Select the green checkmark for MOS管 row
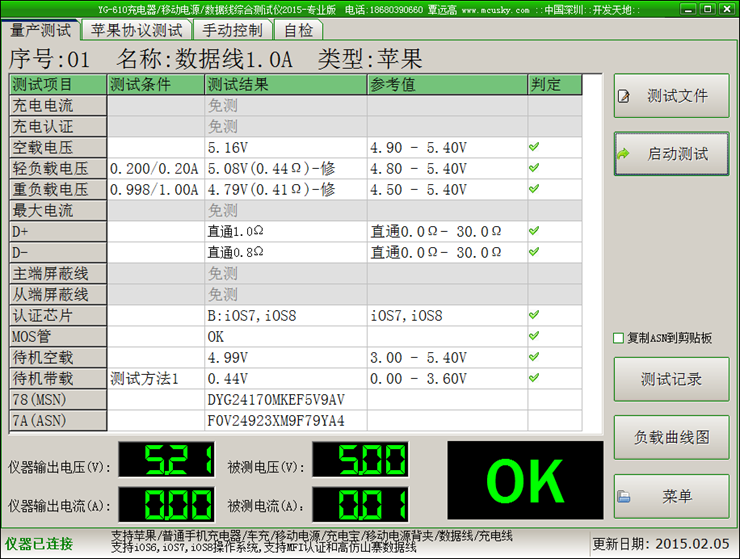The width and height of the screenshot is (740, 559). coord(534,336)
